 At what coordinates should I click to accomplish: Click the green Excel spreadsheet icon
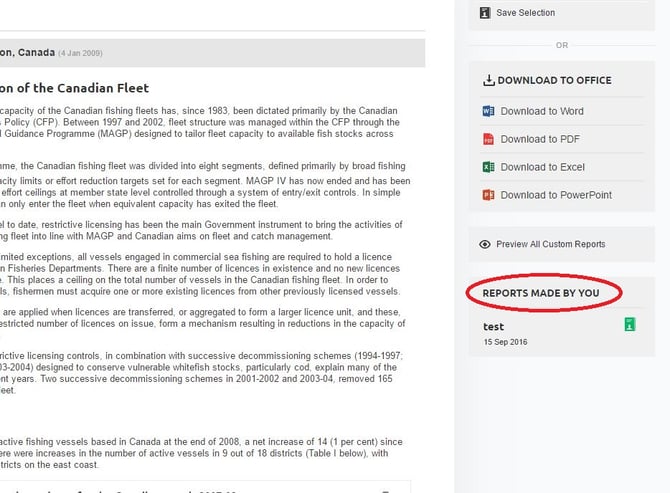click(x=487, y=167)
